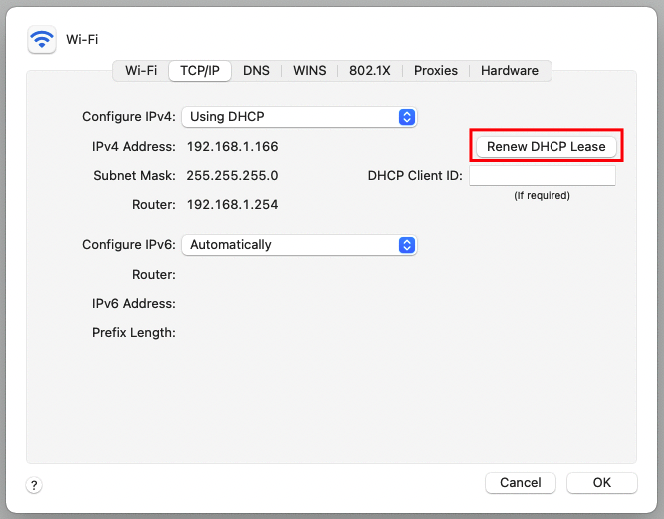Select the TCP/IP tab
Screen dimensions: 664x519
point(200,70)
